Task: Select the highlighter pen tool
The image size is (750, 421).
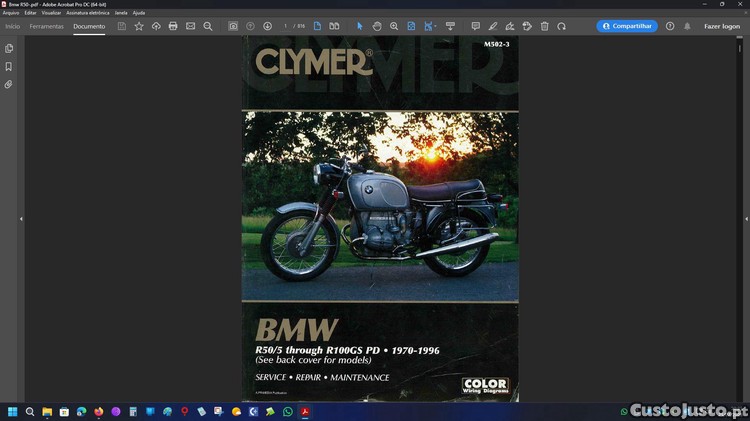Action: point(492,26)
